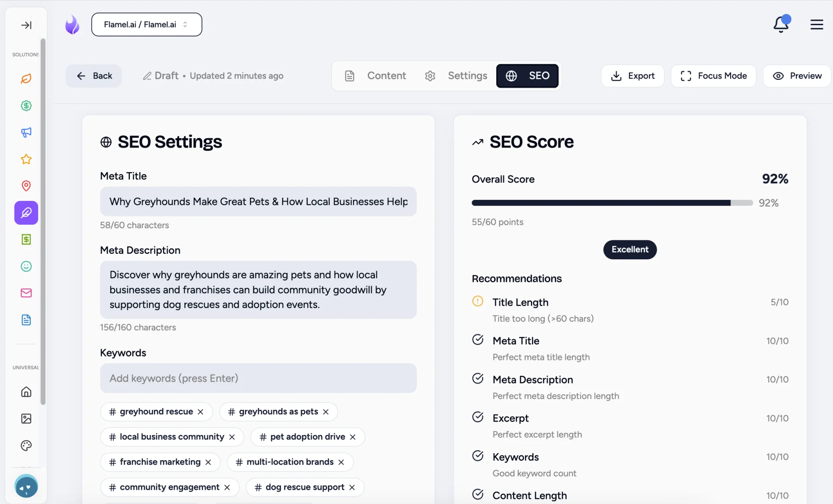The width and height of the screenshot is (833, 504).
Task: Click the user avatar at sidebar bottom
Action: coord(26,486)
